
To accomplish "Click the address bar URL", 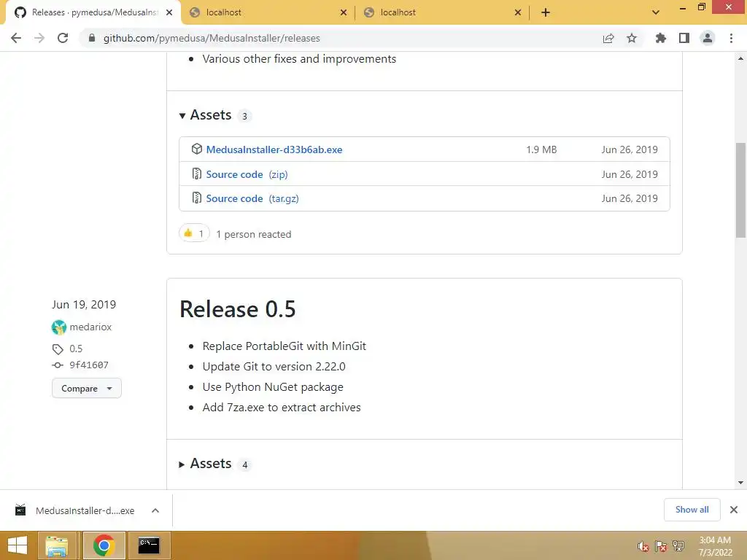I will point(212,38).
